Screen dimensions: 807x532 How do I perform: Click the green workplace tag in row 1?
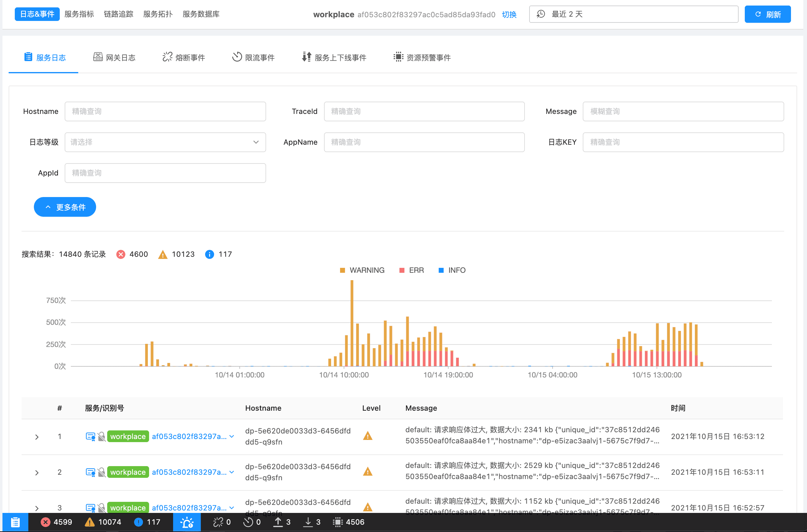[128, 436]
